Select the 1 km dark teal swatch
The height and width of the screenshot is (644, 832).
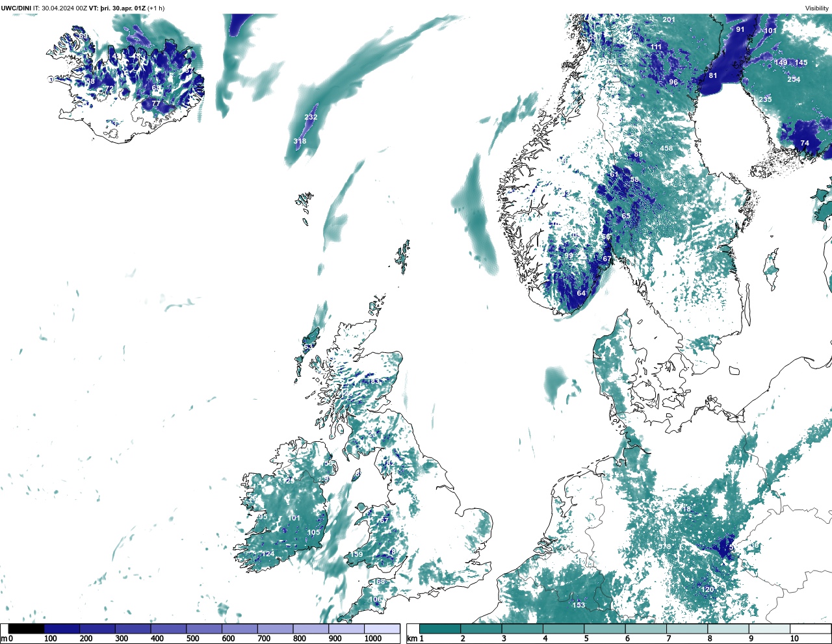[440, 628]
